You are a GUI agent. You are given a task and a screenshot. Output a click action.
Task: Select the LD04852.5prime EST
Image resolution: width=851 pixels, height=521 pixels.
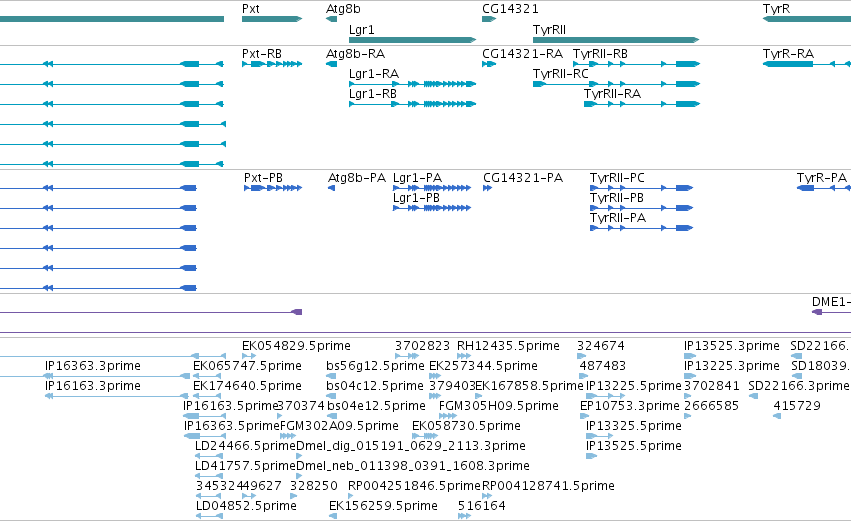209,516
